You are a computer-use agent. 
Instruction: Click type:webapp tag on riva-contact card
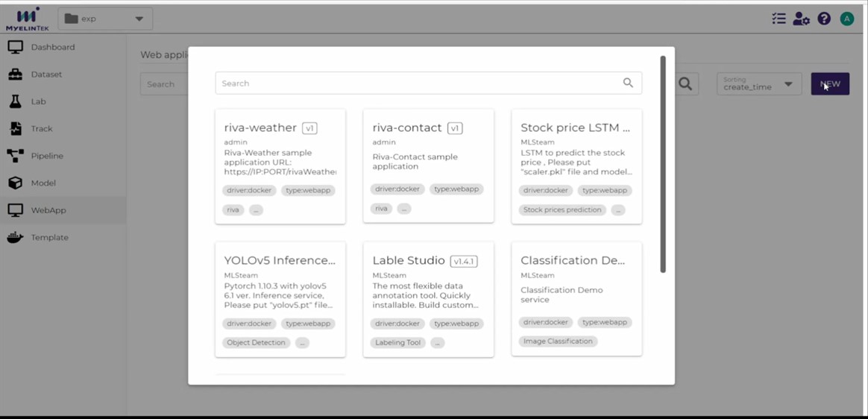pyautogui.click(x=456, y=189)
